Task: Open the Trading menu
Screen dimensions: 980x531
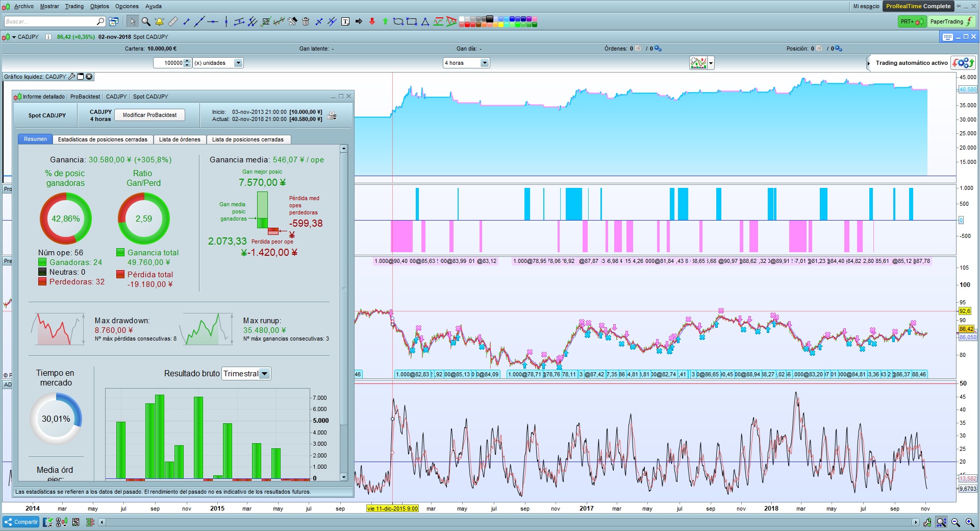Action: [x=74, y=6]
